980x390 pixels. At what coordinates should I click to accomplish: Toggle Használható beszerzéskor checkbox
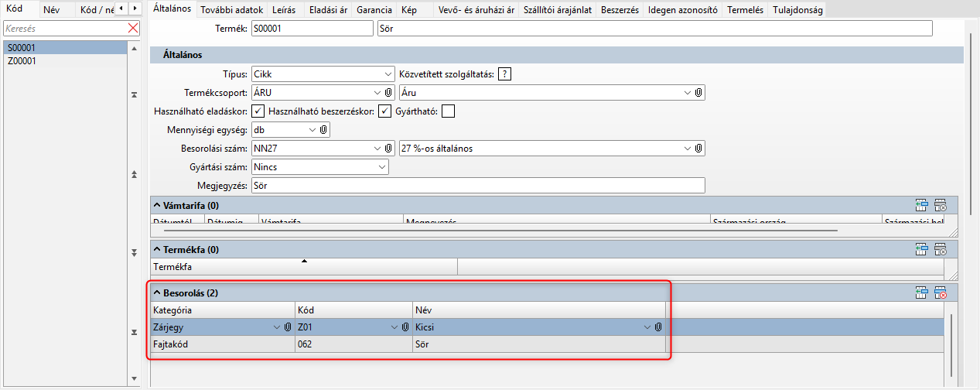[384, 111]
